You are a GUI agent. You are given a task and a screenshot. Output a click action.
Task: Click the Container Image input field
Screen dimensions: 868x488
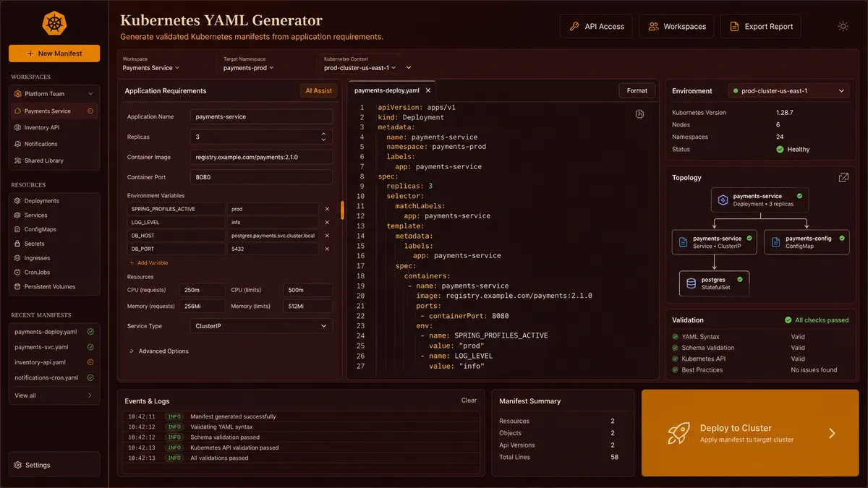(261, 157)
